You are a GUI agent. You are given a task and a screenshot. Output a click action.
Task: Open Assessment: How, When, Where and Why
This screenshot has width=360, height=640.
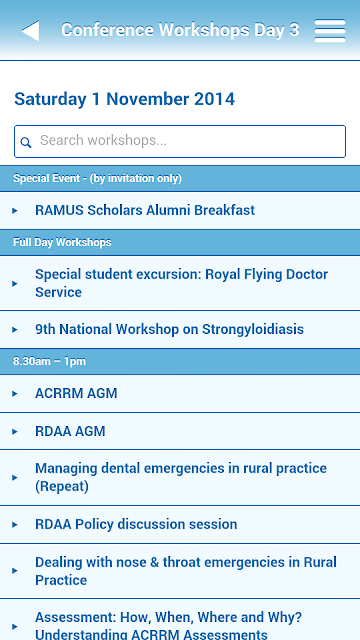point(180,620)
